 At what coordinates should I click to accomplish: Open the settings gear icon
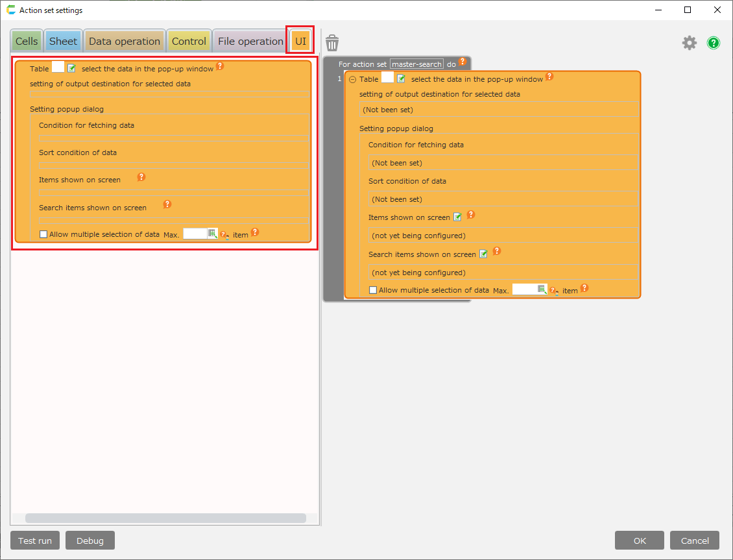(690, 42)
